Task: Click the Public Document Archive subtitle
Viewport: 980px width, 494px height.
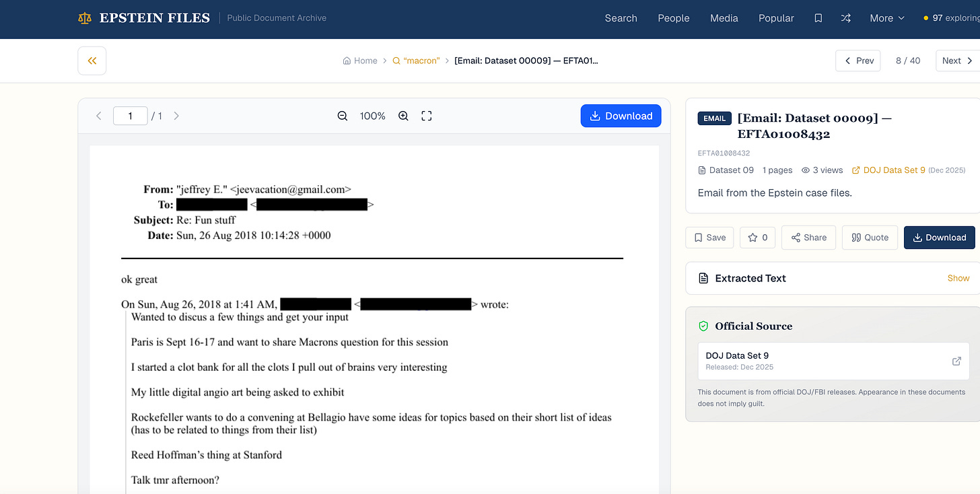Action: pos(277,18)
